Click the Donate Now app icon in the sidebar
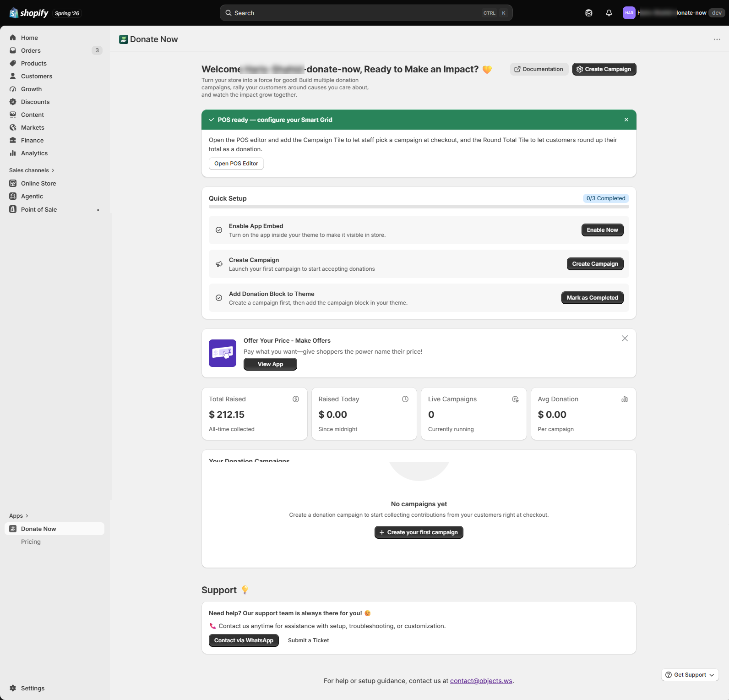This screenshot has width=729, height=700. pyautogui.click(x=13, y=529)
